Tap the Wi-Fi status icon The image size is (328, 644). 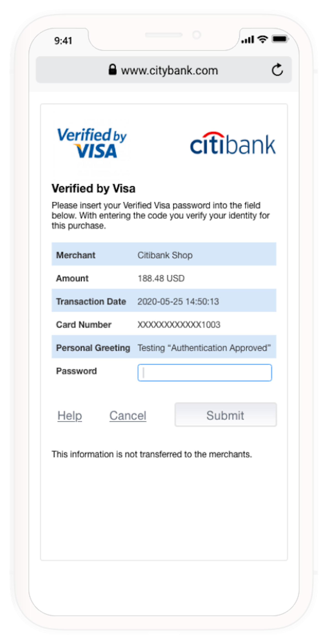[x=262, y=39]
